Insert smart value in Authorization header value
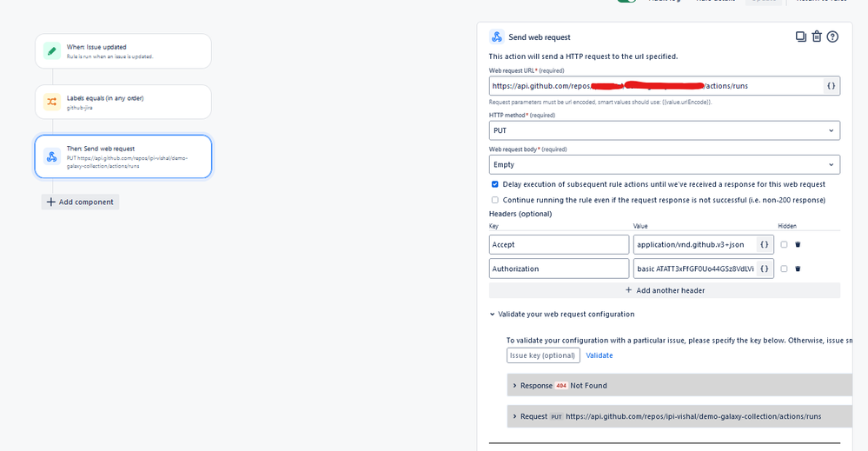The width and height of the screenshot is (868, 451). (765, 269)
